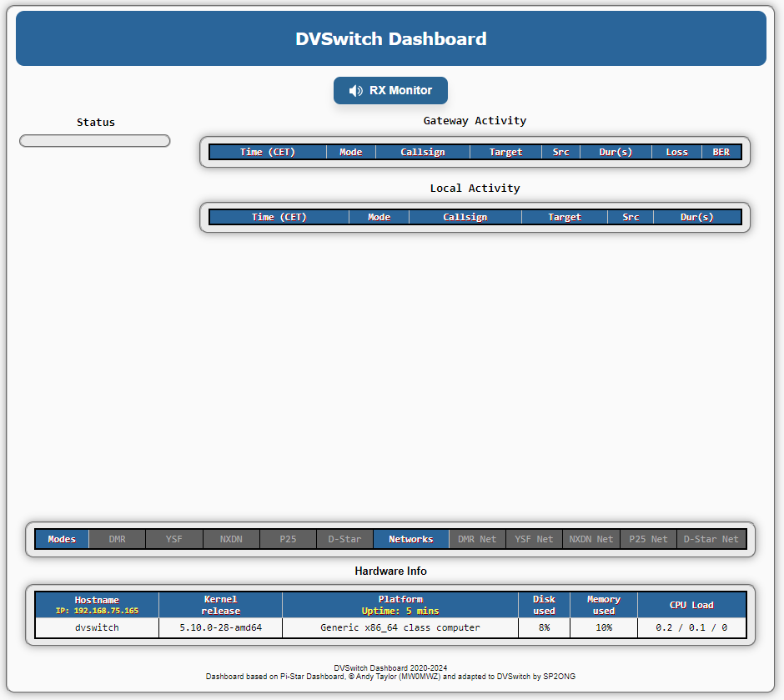
Task: Click the Target column in Local Activity
Action: 564,217
